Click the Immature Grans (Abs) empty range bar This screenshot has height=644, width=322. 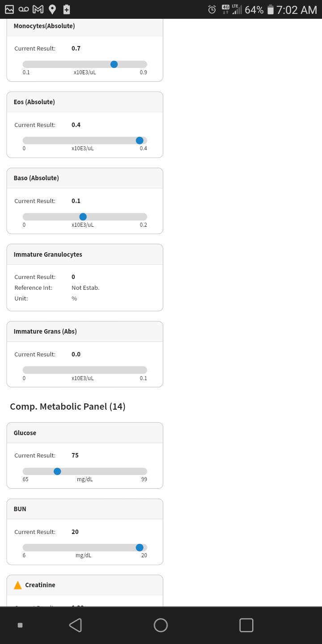85,370
